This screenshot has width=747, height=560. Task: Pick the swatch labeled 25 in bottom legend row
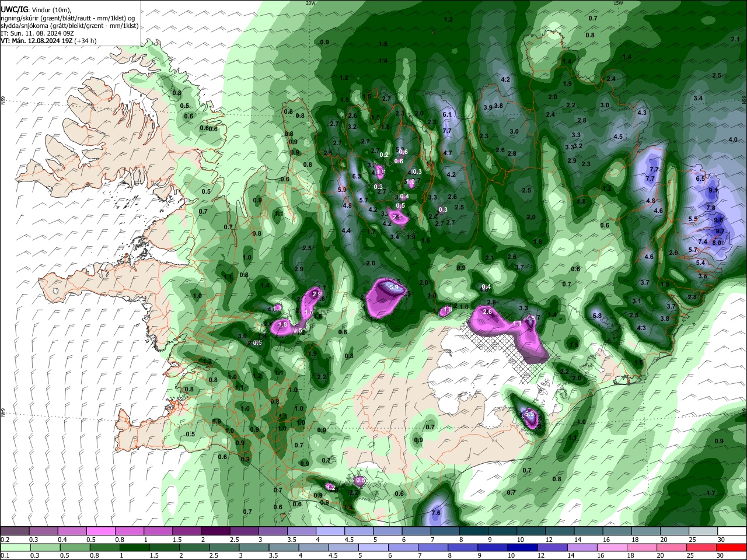703,547
